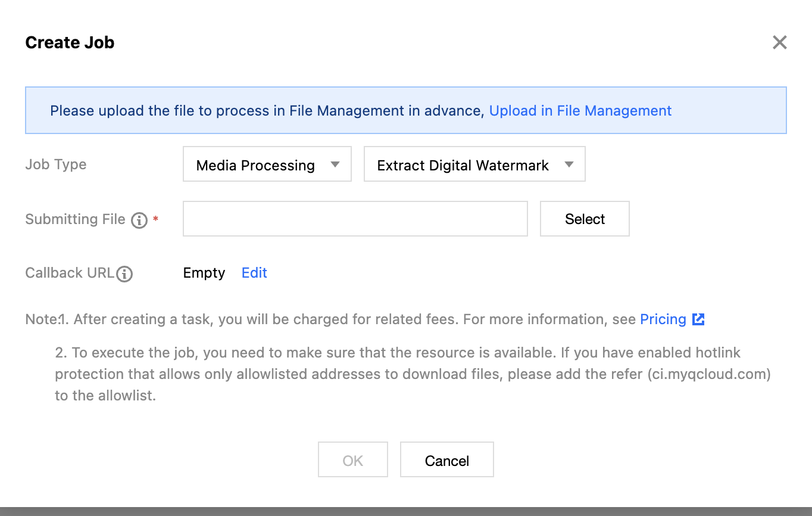This screenshot has height=516, width=812.
Task: Cancel the job creation
Action: coord(446,460)
